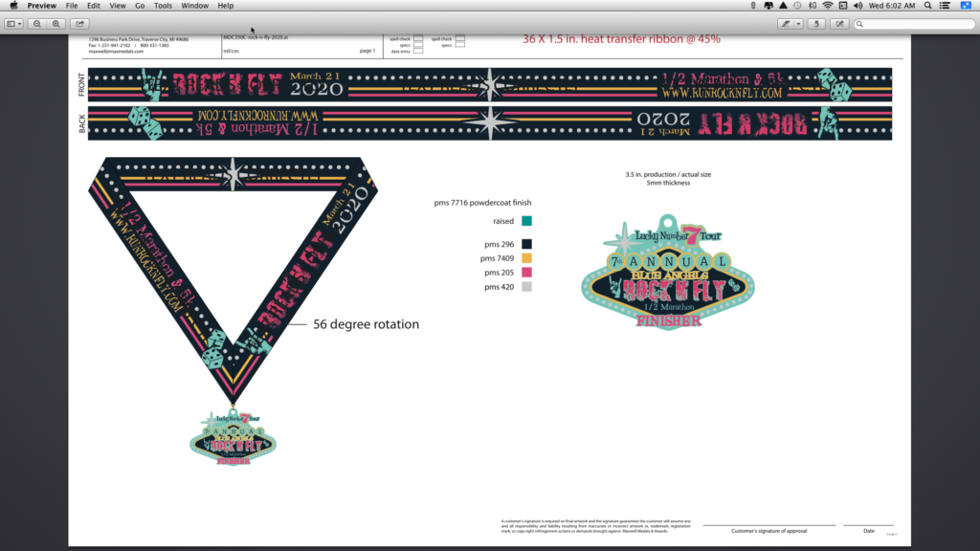The height and width of the screenshot is (551, 980).
Task: Open the File menu
Action: pyautogui.click(x=72, y=6)
